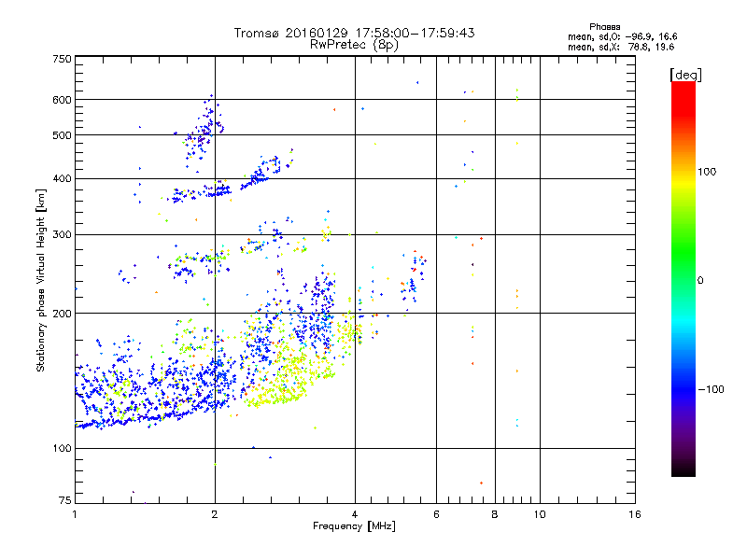
Task: Click the y-axis tick label '750'
Action: tap(62, 59)
